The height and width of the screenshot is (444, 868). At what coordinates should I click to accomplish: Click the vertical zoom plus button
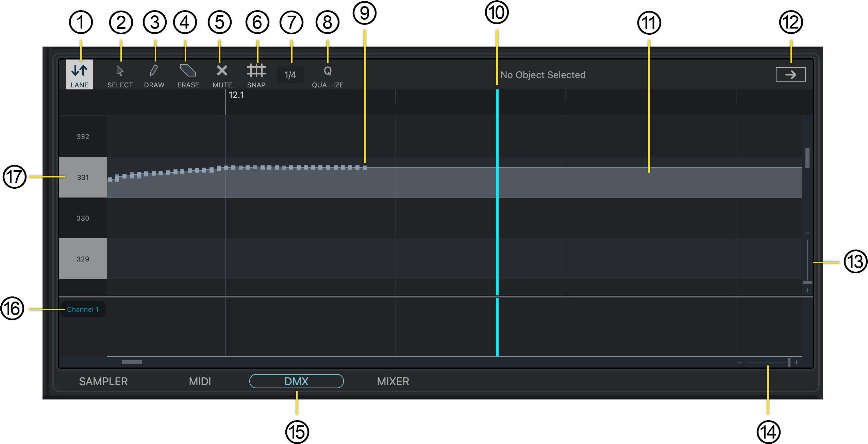(x=807, y=290)
